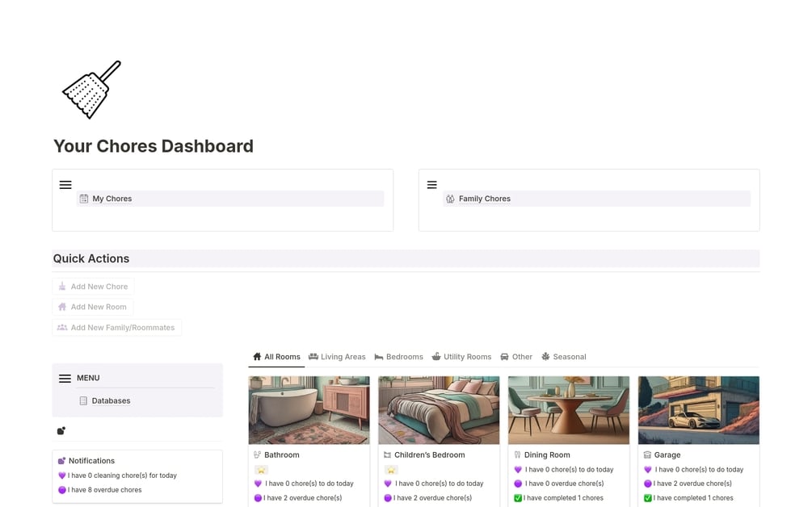Click the Quick Actions heading
Screen dimensions: 812x507
click(x=91, y=258)
